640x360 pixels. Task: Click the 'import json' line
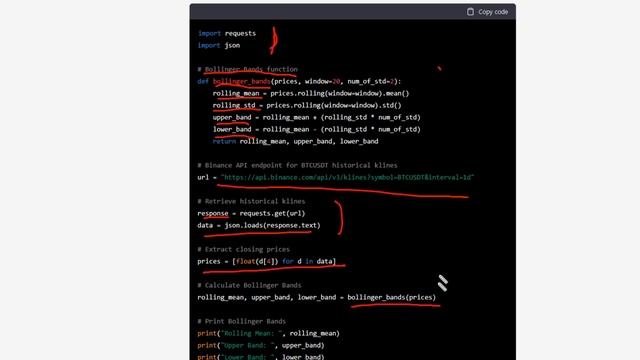point(219,45)
